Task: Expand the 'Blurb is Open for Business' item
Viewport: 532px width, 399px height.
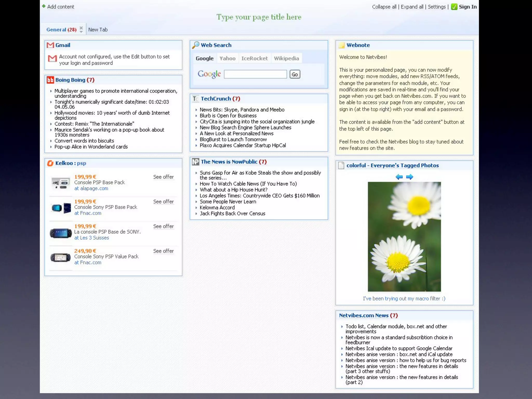Action: pos(196,116)
